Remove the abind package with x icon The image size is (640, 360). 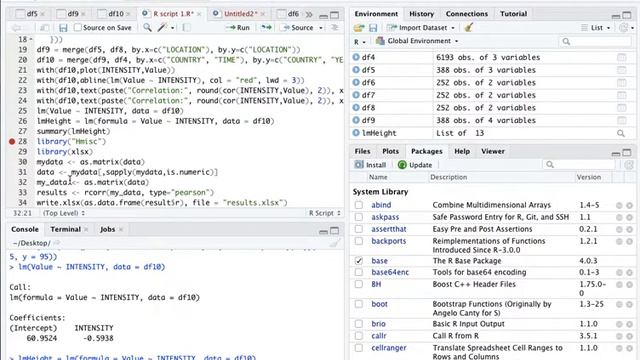[x=629, y=205]
